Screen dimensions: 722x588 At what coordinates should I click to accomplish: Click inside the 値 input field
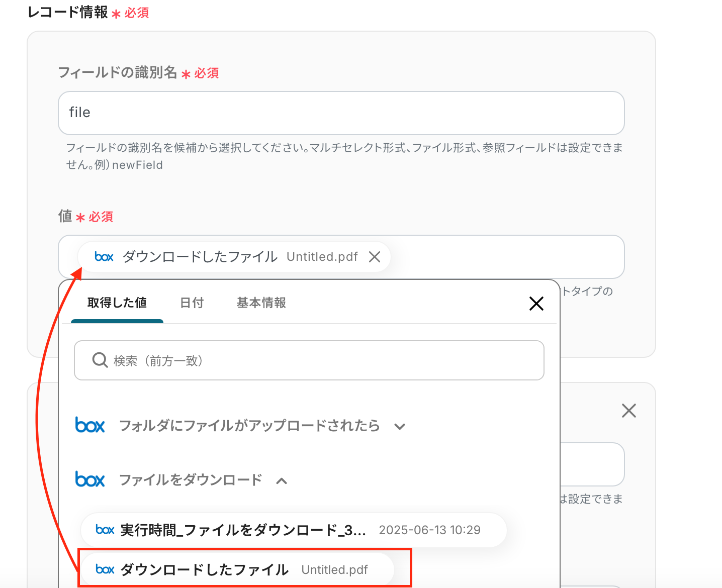(x=503, y=257)
